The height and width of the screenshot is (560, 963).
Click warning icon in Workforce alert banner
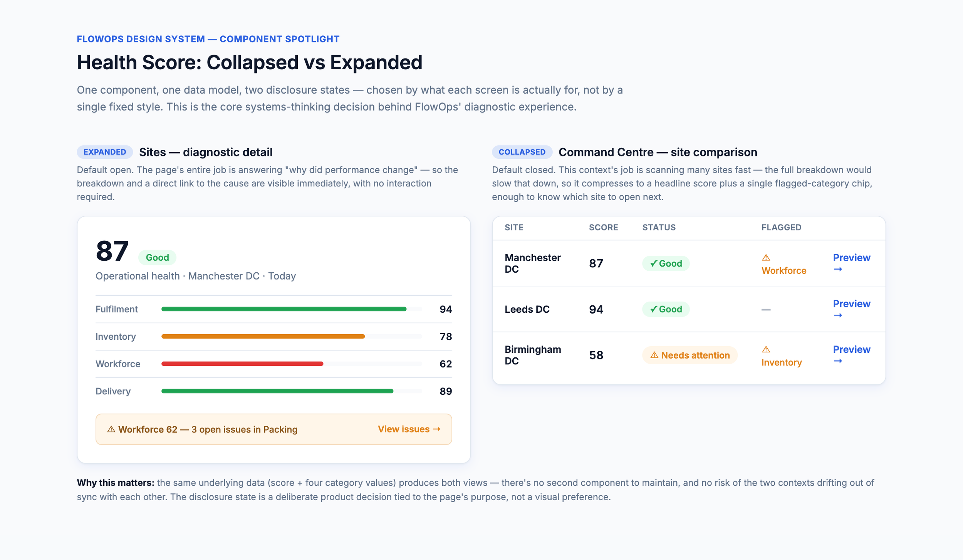point(111,429)
